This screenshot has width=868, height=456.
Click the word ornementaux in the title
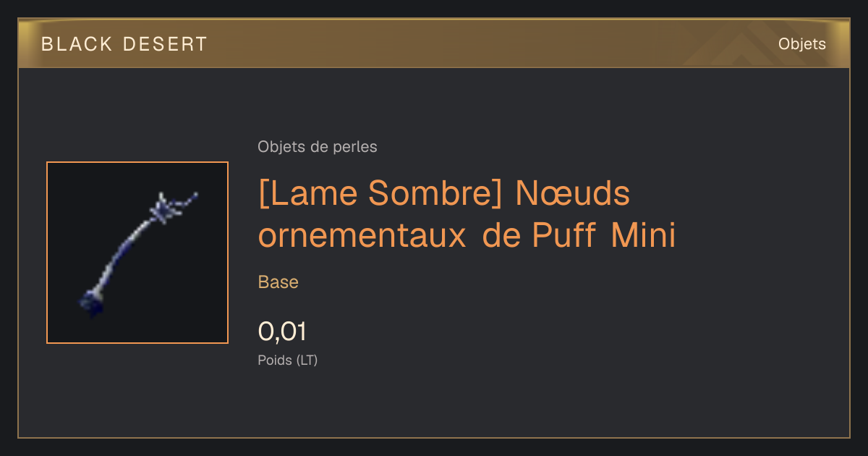[362, 236]
